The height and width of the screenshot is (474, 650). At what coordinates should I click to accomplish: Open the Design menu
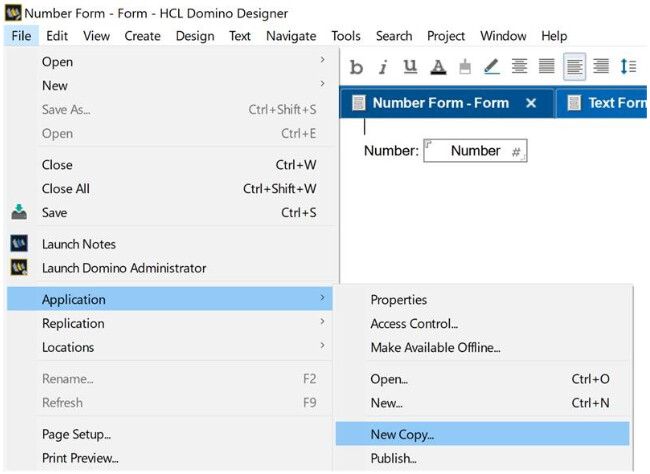point(195,36)
